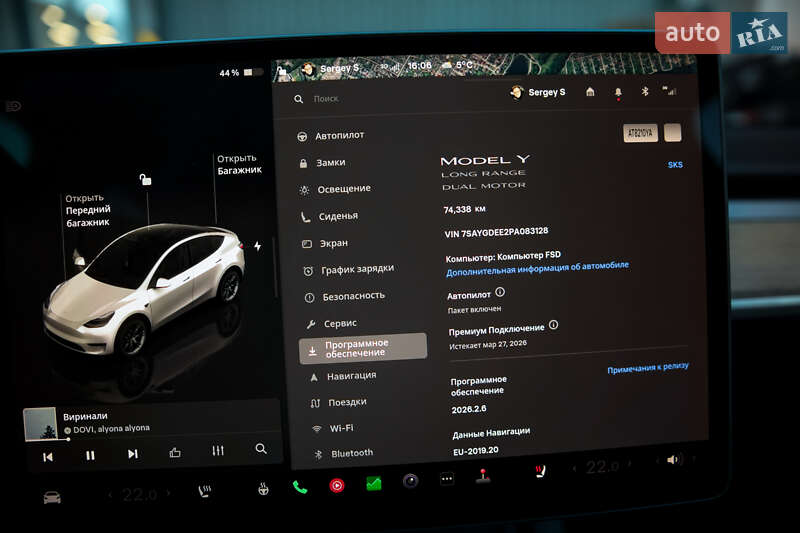Open the Сиденья (Seats) menu

329,216
